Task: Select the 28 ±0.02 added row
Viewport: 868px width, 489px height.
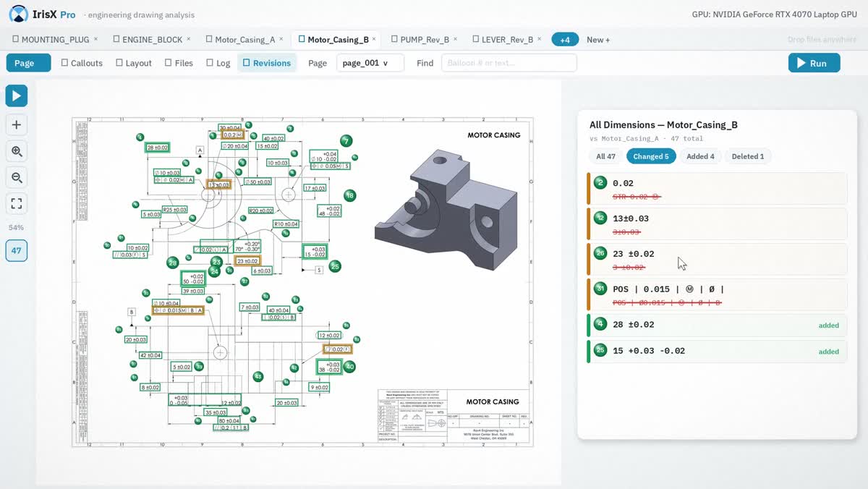Action: point(717,325)
